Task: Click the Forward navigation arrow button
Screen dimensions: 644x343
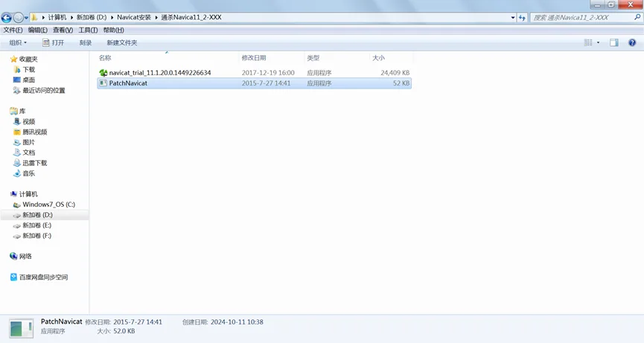Action: (18, 18)
